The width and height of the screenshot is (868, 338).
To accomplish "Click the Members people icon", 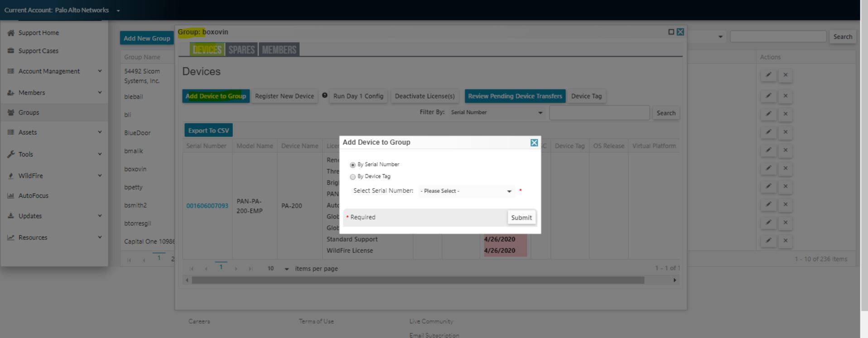I will click(x=11, y=93).
